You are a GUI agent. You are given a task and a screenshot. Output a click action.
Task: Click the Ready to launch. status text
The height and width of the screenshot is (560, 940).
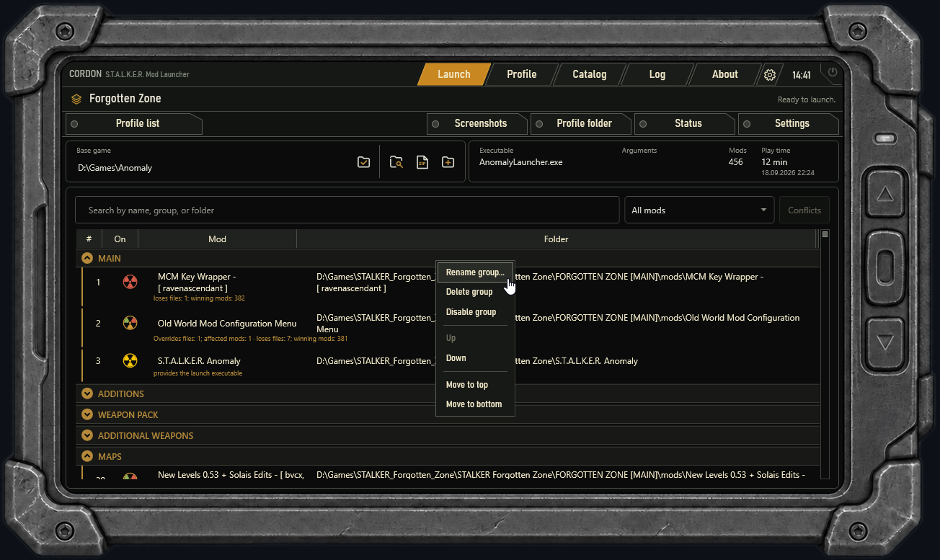(x=807, y=100)
